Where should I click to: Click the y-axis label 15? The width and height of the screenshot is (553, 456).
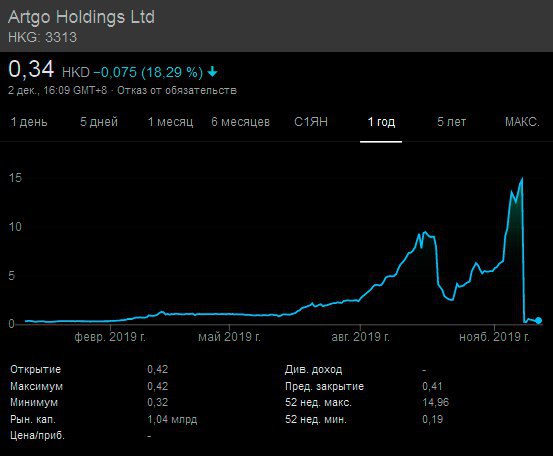pyautogui.click(x=15, y=178)
